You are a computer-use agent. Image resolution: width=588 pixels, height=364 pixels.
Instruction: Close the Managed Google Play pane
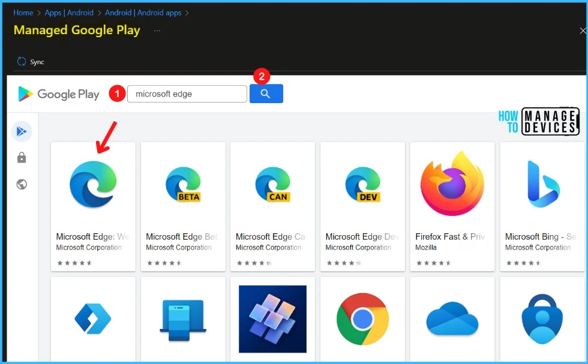coord(583,31)
